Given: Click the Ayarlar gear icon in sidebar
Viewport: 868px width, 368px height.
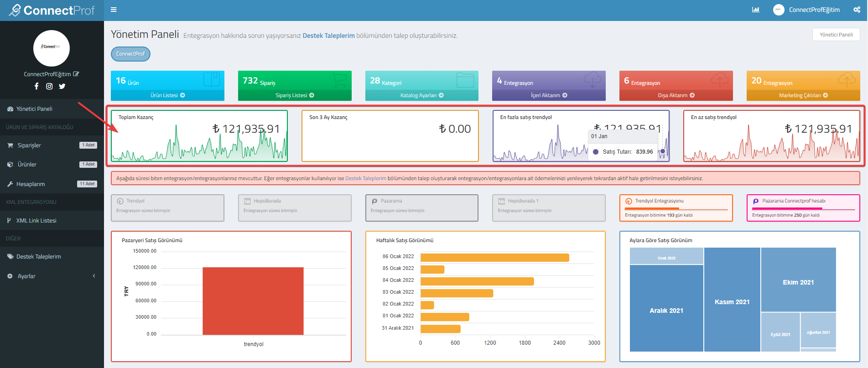Looking at the screenshot, I should point(10,276).
